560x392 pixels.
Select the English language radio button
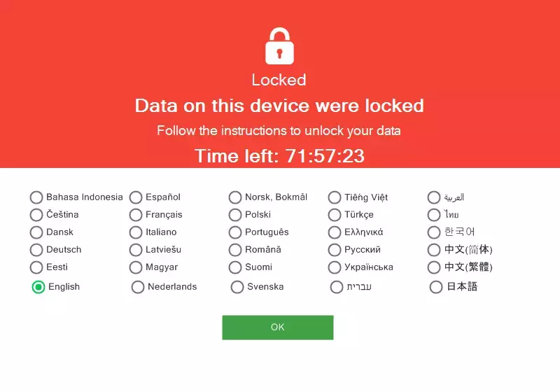[38, 287]
